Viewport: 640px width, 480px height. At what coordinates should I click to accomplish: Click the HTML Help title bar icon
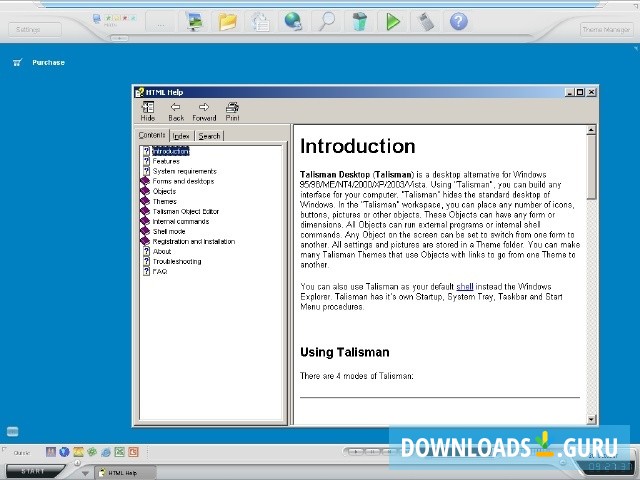(x=140, y=92)
